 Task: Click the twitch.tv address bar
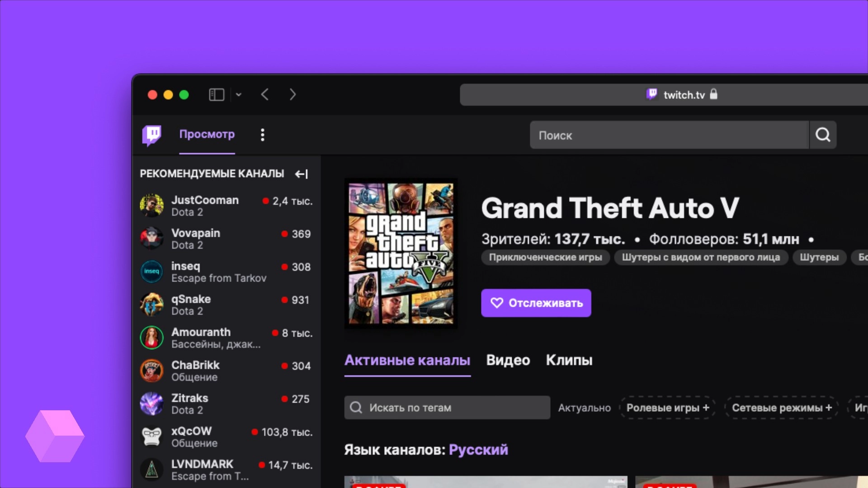point(664,94)
